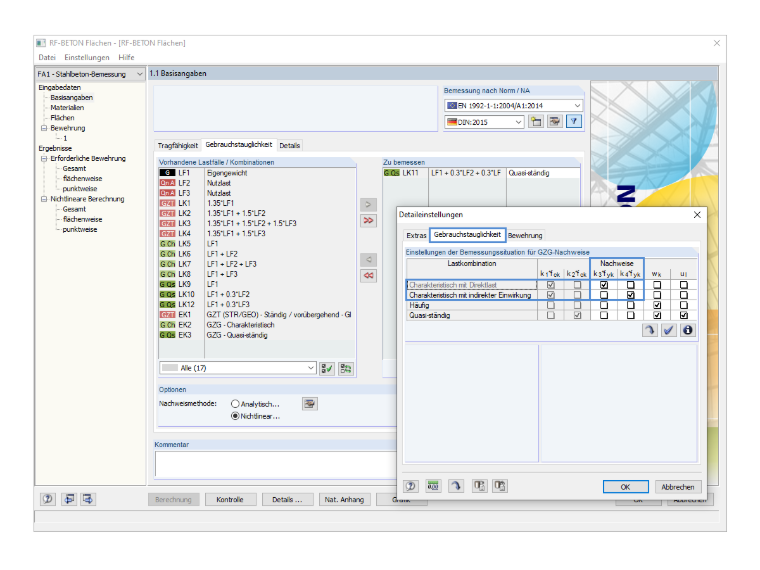Select LK11 in the Zu bemessen list
760x570 pixels.
[481, 173]
